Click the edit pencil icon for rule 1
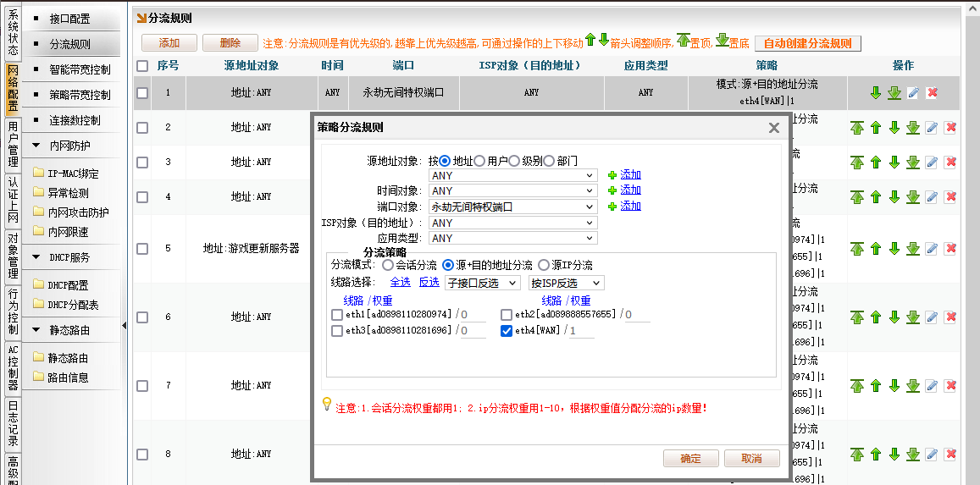 tap(913, 93)
